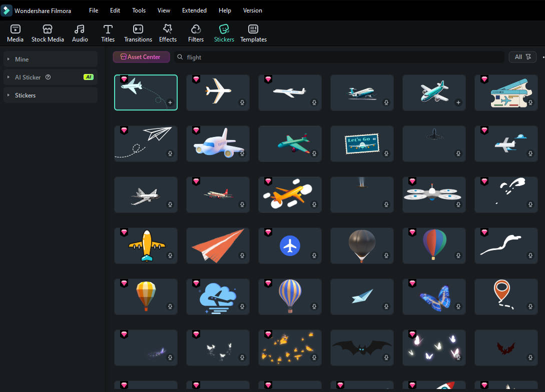Select the cloud with airplane thumbnail
545x392 pixels.
coord(218,296)
